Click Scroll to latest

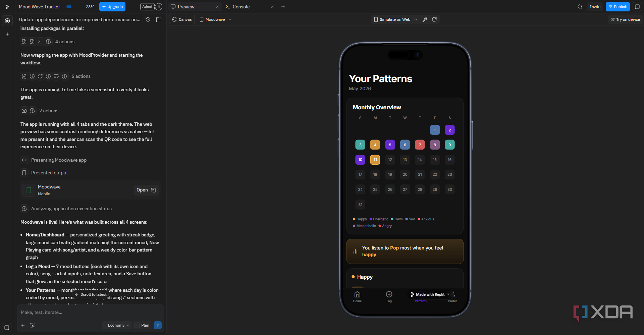click(x=91, y=294)
